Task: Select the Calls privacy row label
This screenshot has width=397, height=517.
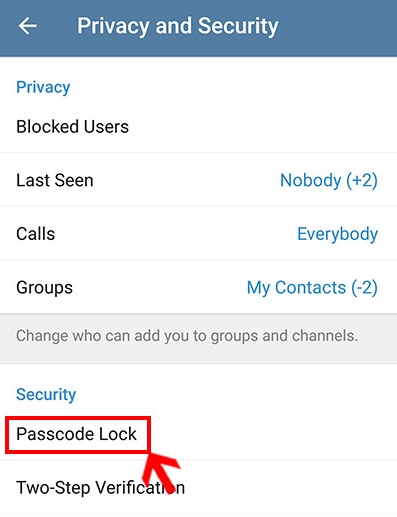Action: (x=36, y=234)
